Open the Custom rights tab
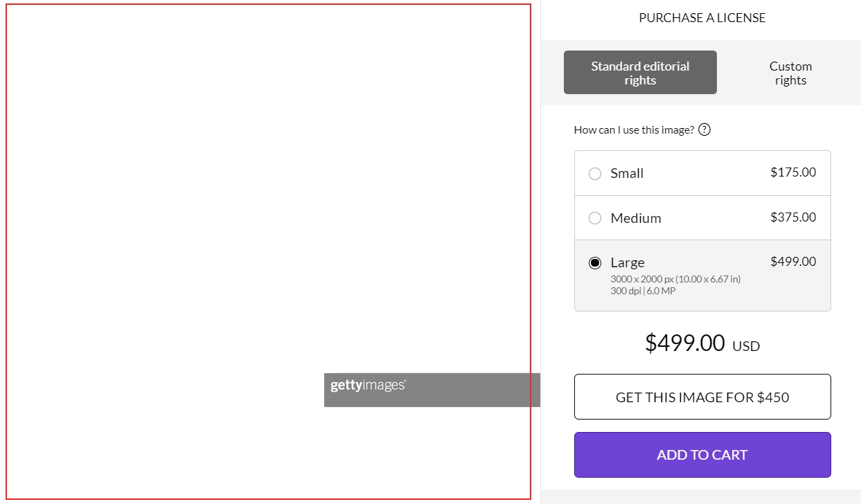Screen dimensions: 861x504 (790, 73)
